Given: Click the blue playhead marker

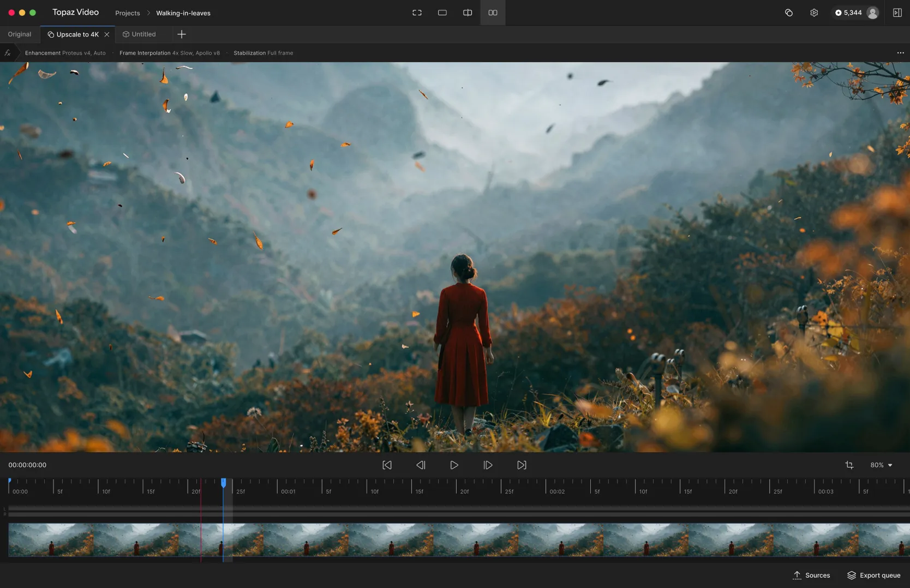Looking at the screenshot, I should coord(223,483).
